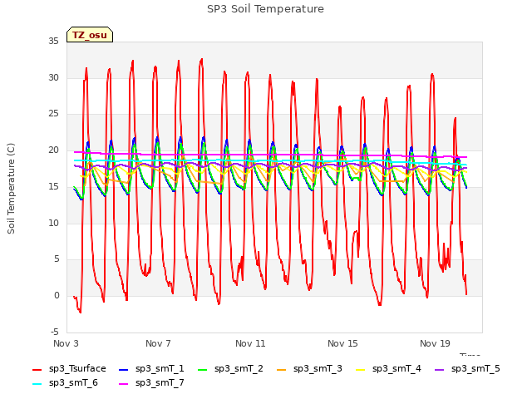This screenshot has width=532, height=399.
Task: Click the red sp3_Tsurface legend swatch
Action: pos(37,369)
